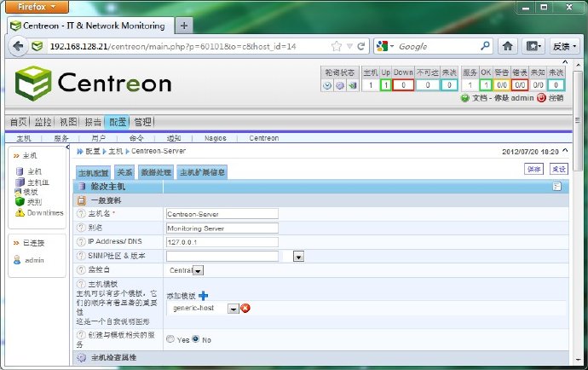Image resolution: width=588 pixels, height=370 pixels.
Task: Open 视图 main menu
Action: (x=68, y=122)
